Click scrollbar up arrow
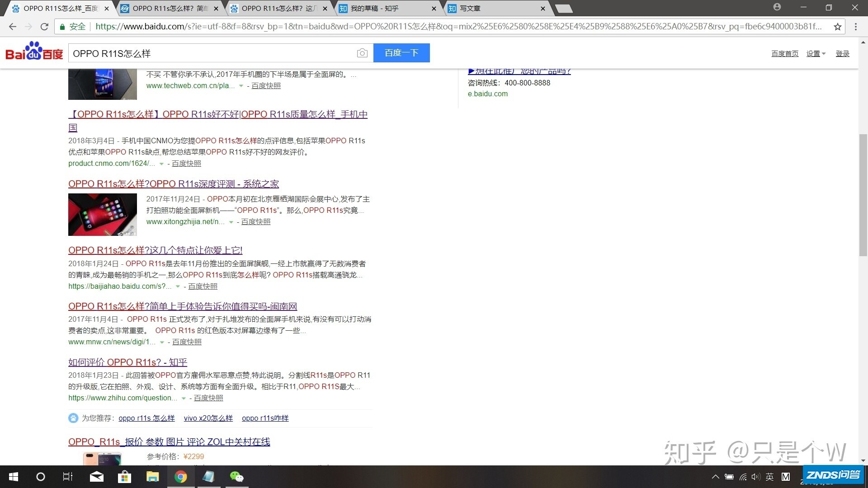The image size is (868, 488). point(863,42)
